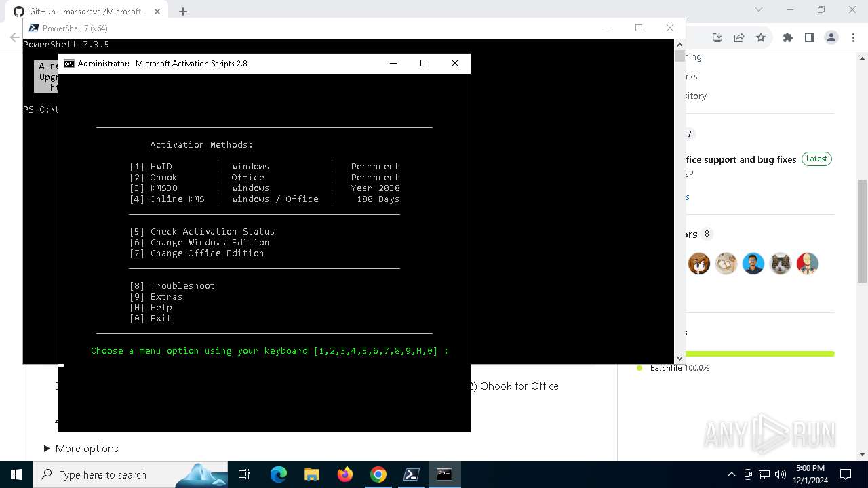The width and height of the screenshot is (868, 488).
Task: Maximize the PowerShell 7 window
Action: pyautogui.click(x=639, y=28)
